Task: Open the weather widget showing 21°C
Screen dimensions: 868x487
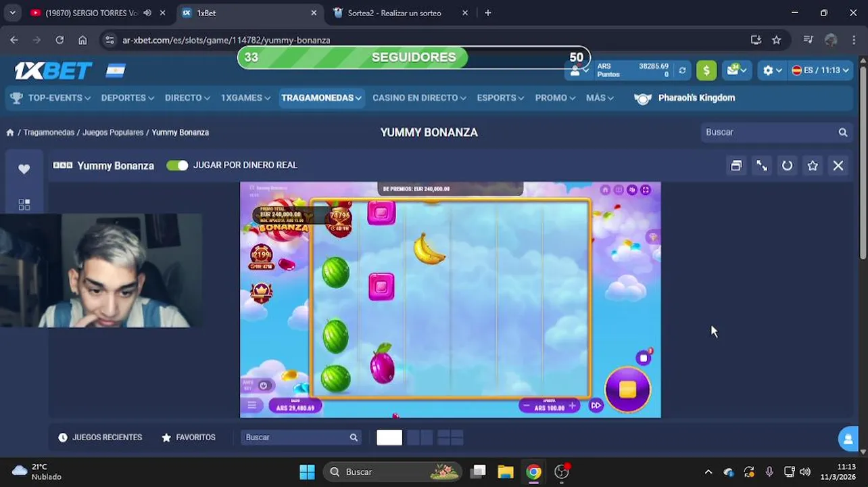Action: (x=37, y=471)
